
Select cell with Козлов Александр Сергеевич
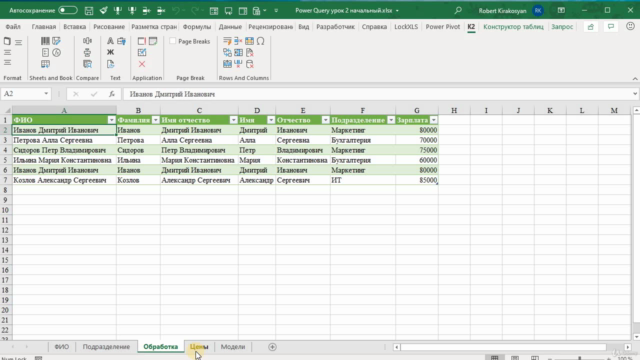point(64,180)
